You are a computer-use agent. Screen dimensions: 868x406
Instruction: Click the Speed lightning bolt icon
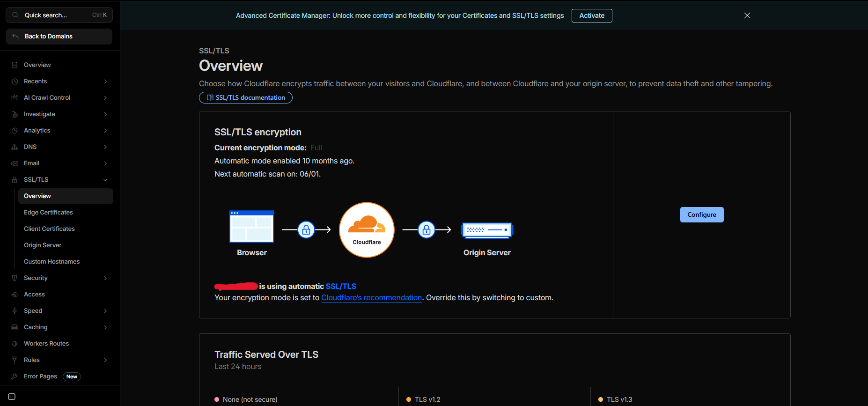pos(15,311)
